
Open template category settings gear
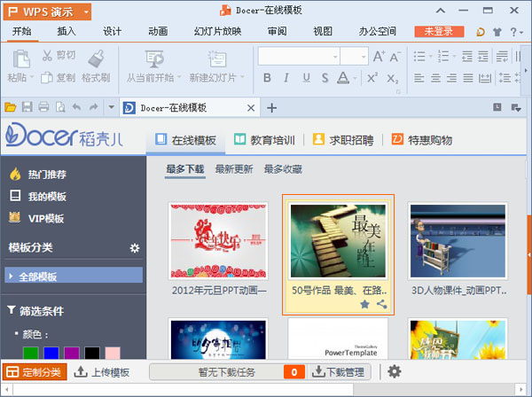(135, 248)
